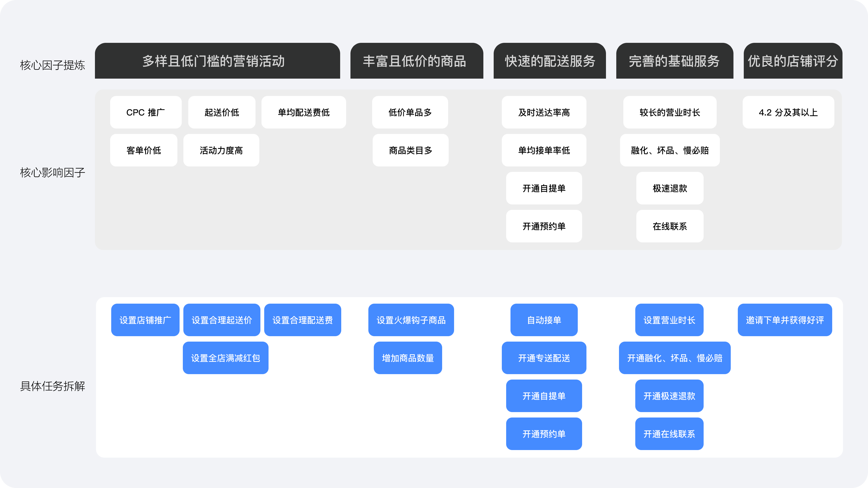Click the 设置合理起送价 button
Image resolution: width=868 pixels, height=488 pixels.
[222, 320]
